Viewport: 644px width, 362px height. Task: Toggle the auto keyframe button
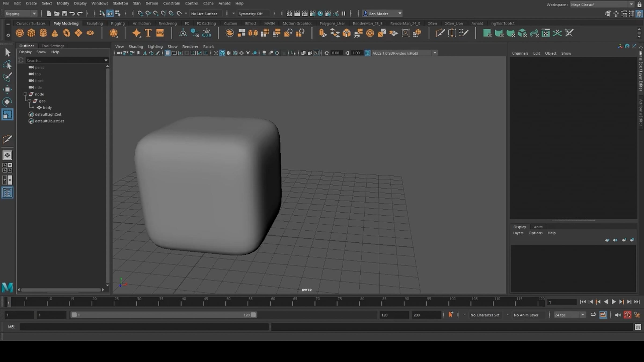coord(627,315)
